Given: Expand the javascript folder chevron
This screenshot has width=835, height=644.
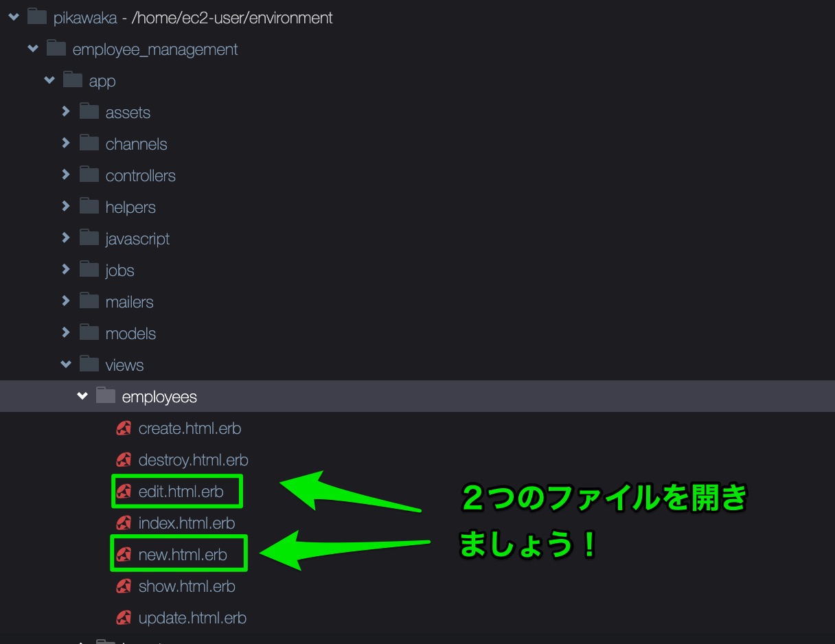Looking at the screenshot, I should [66, 238].
